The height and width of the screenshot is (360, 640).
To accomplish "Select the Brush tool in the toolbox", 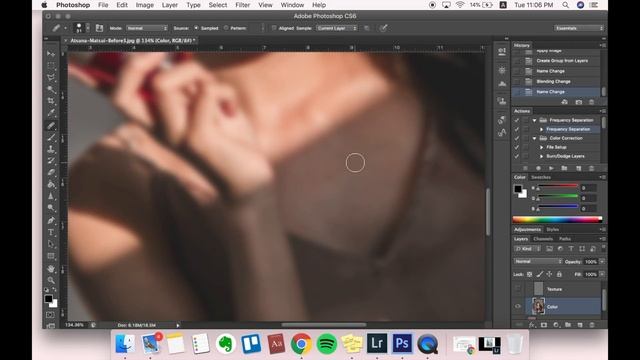I will [x=51, y=137].
